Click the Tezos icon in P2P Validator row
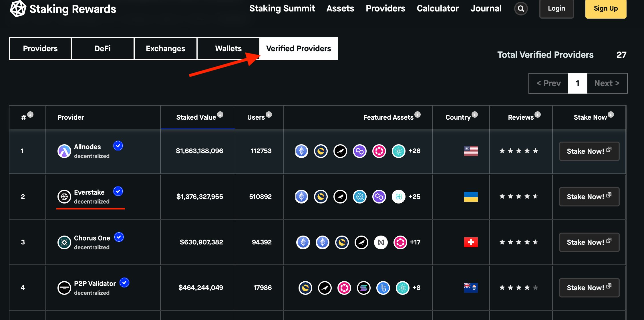Image resolution: width=644 pixels, height=320 pixels. click(383, 288)
